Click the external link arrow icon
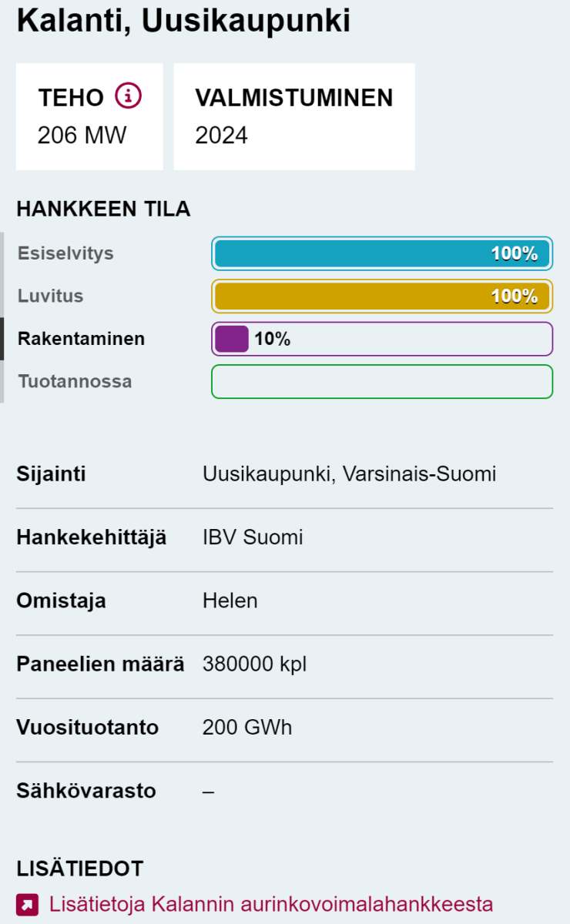 [x=26, y=904]
